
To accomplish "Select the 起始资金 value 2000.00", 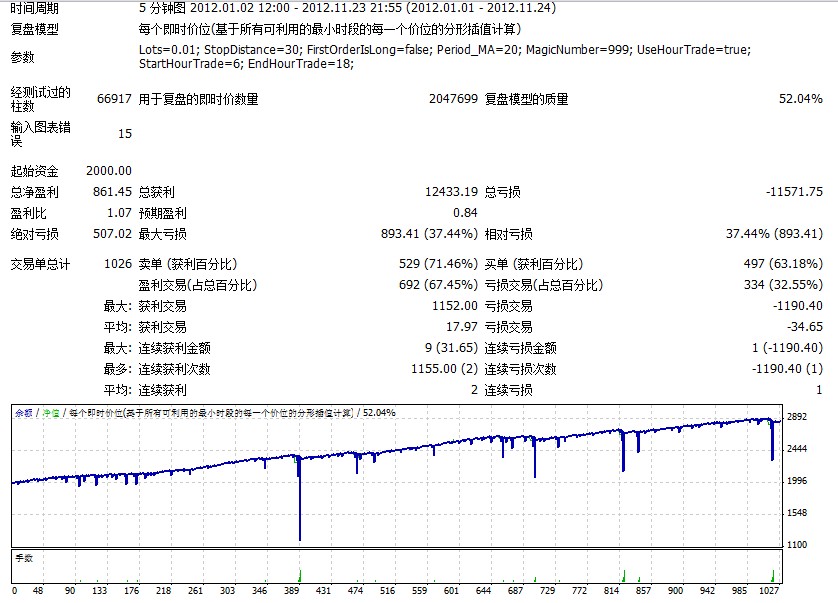I will (x=109, y=171).
